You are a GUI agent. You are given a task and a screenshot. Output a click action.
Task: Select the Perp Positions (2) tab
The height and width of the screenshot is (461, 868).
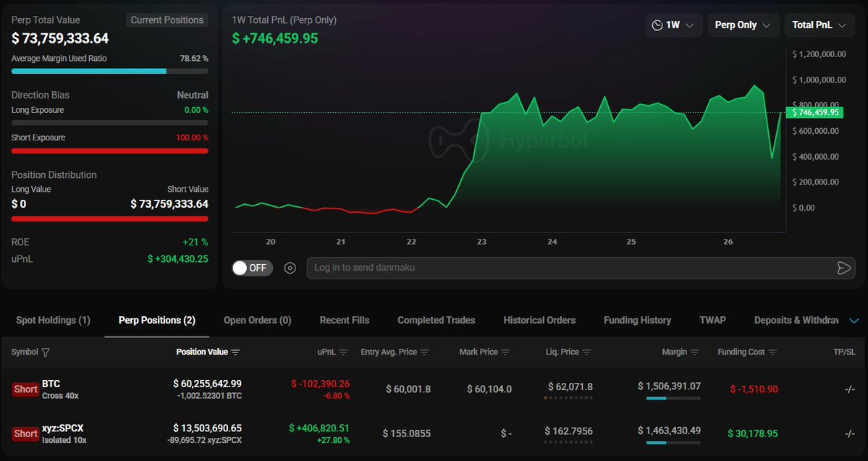tap(156, 320)
